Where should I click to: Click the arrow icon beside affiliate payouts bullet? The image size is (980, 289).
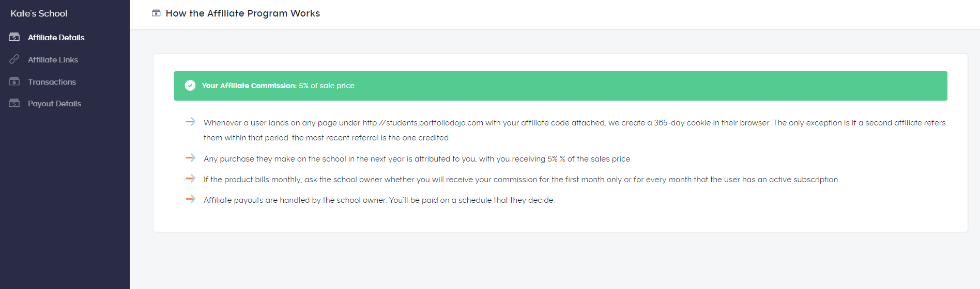click(190, 199)
